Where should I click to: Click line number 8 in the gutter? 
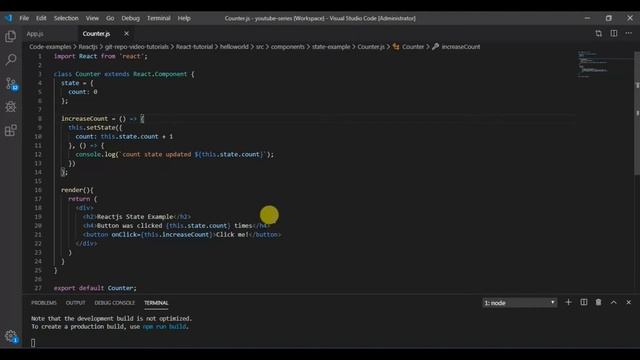pyautogui.click(x=40, y=119)
